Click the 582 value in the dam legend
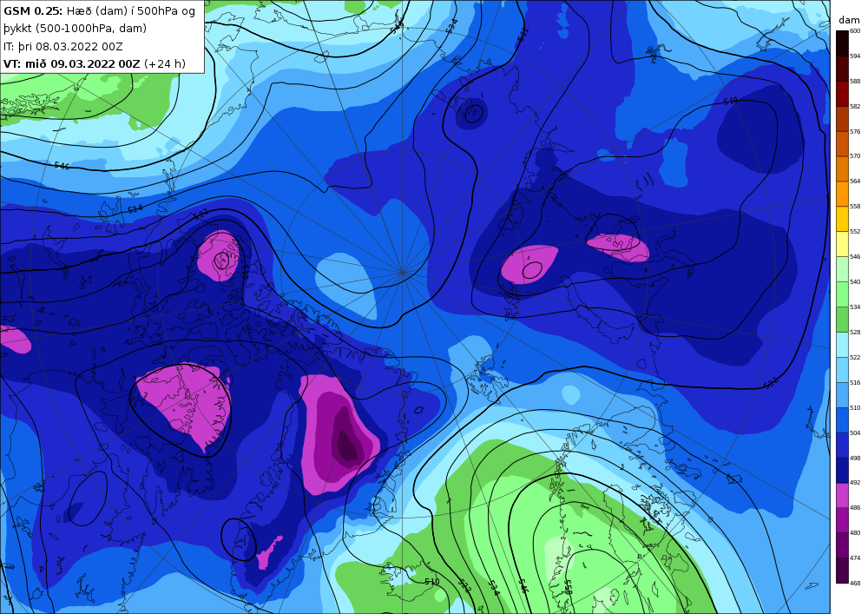The height and width of the screenshot is (614, 868). (855, 106)
